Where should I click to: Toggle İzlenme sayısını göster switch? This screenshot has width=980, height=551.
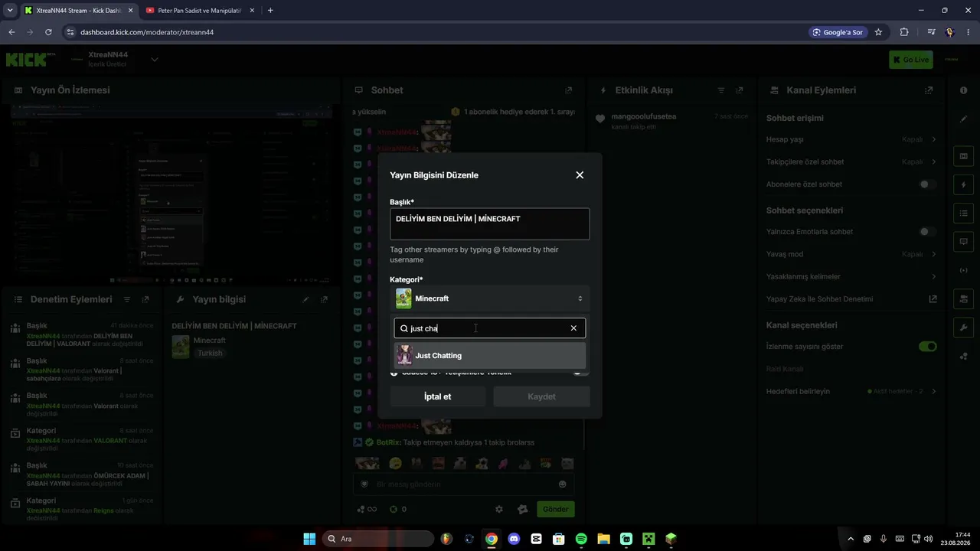pos(927,347)
